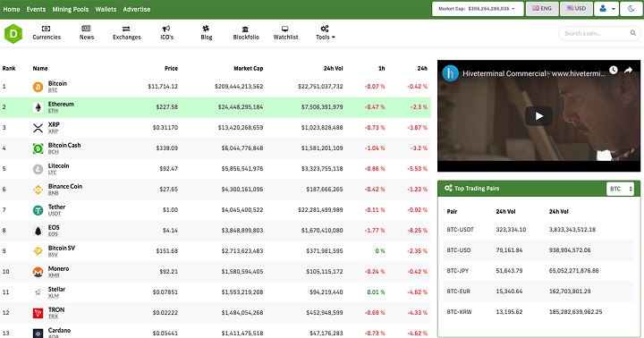Image resolution: width=644 pixels, height=338 pixels.
Task: Open the Mining Pools menu item
Action: 71,9
